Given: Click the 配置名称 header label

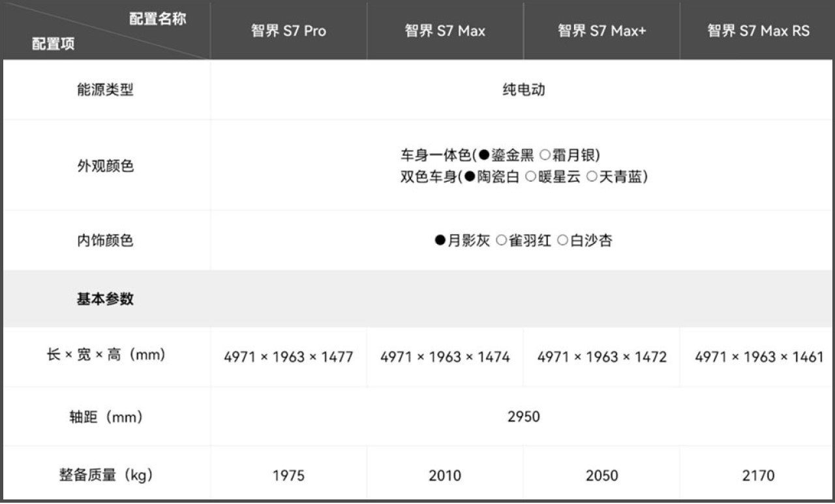Looking at the screenshot, I should pos(157,19).
